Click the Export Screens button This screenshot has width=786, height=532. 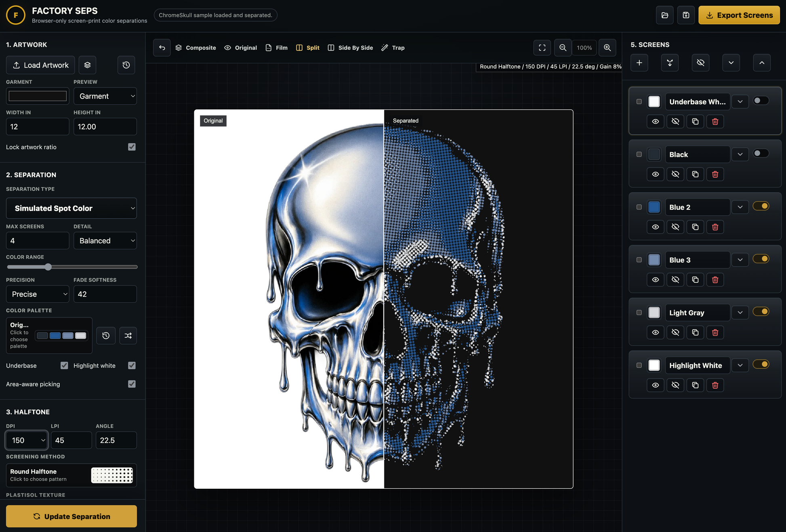pyautogui.click(x=739, y=15)
